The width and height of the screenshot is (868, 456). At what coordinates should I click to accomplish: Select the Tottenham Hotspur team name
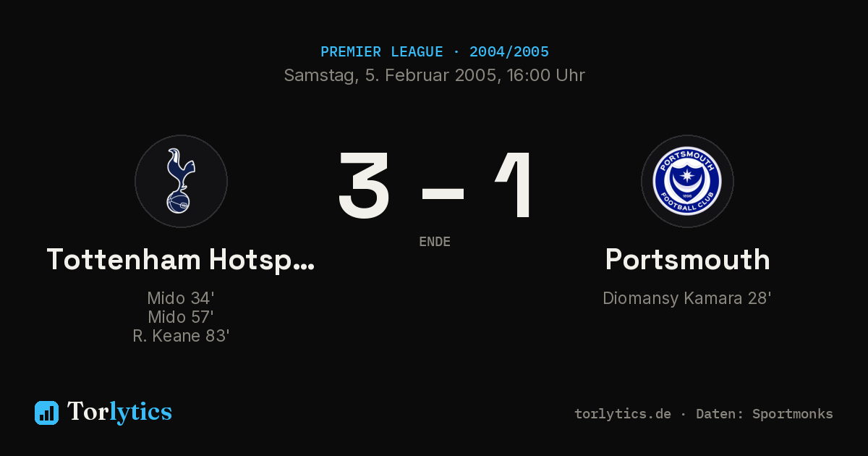[181, 259]
